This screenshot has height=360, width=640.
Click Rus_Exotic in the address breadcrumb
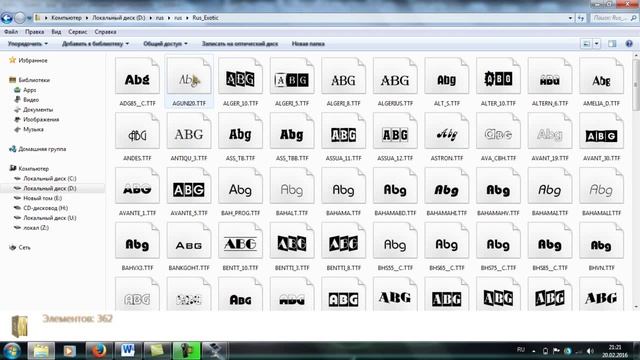(x=205, y=18)
